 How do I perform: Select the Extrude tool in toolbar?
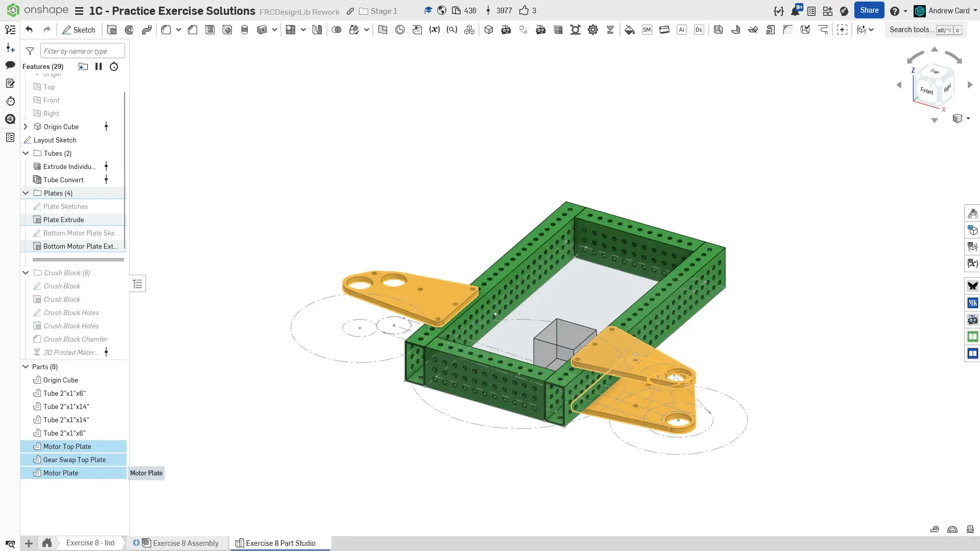coord(112,30)
